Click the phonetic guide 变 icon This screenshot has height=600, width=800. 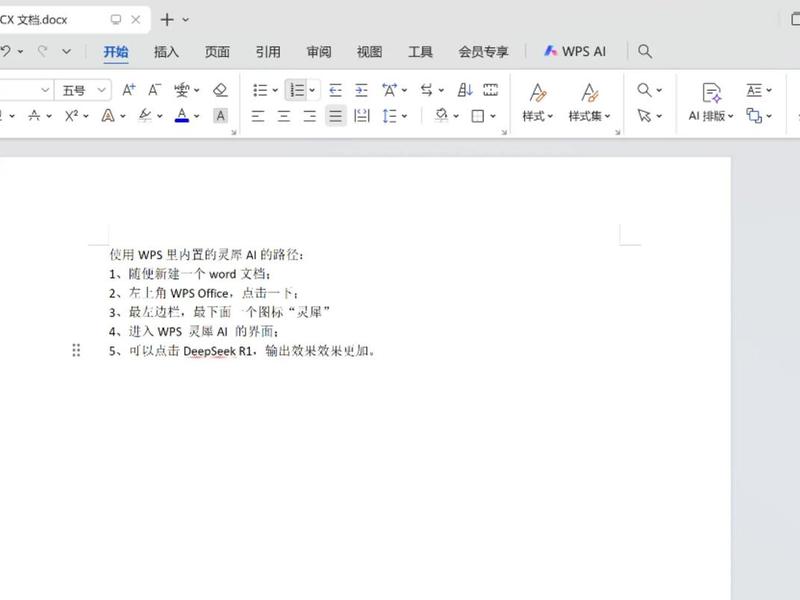click(x=181, y=90)
